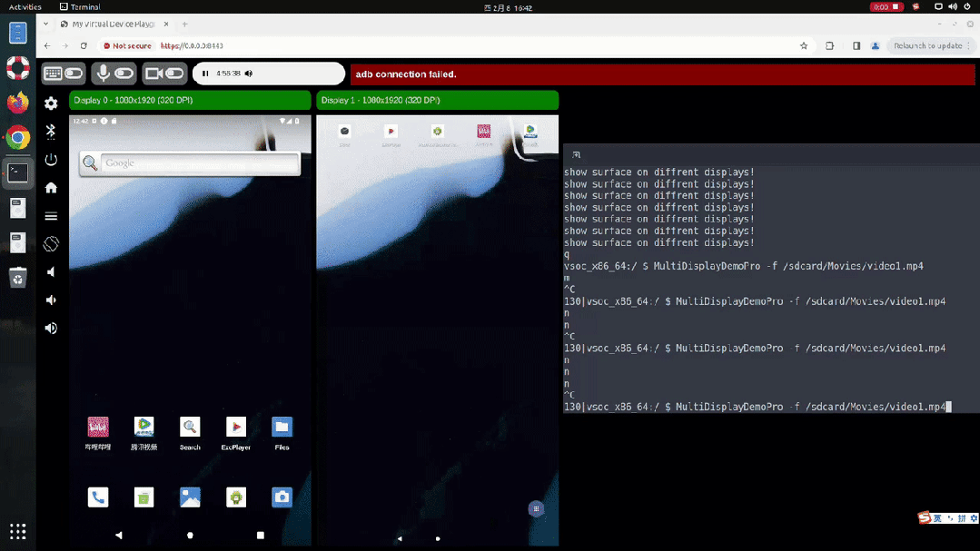
Task: Launch ExoPlayer app on Display 0
Action: tap(235, 433)
